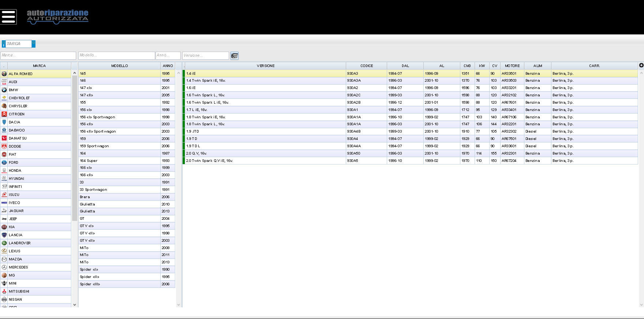Click the Modello filter field
Image resolution: width=644 pixels, height=319 pixels.
click(117, 55)
